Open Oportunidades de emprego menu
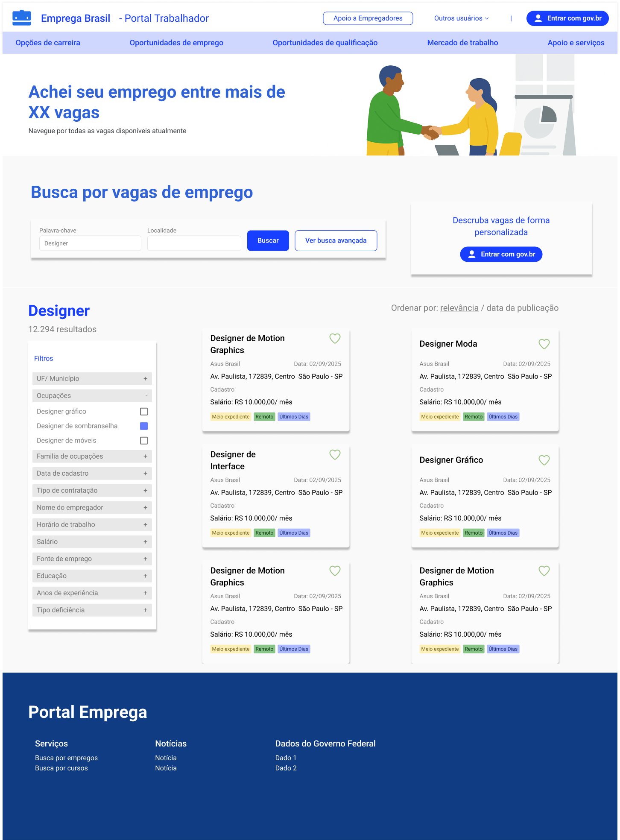 [x=176, y=43]
